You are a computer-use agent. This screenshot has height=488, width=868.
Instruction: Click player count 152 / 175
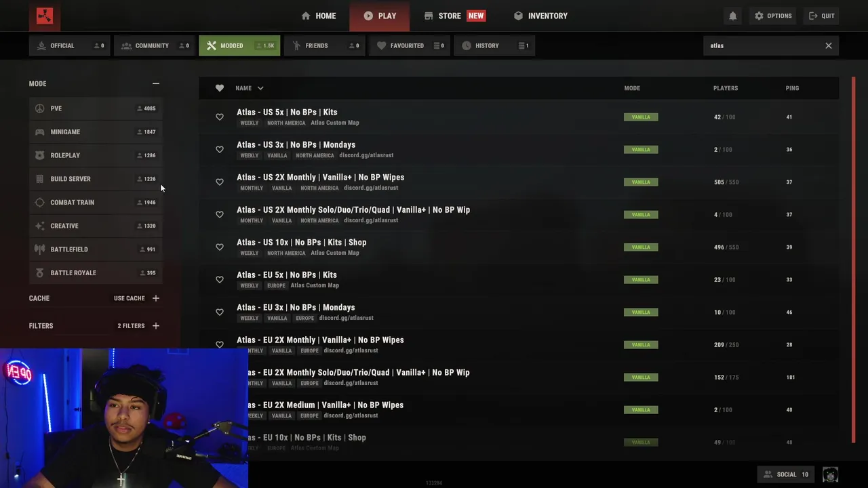(726, 378)
